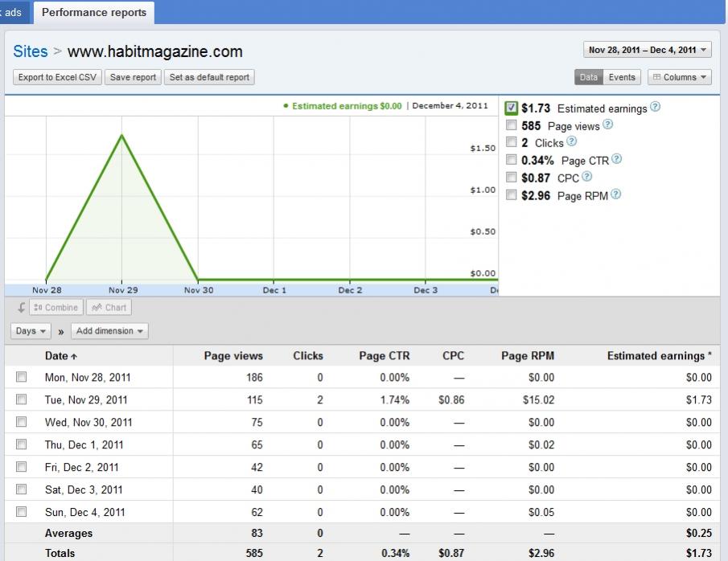Image resolution: width=728 pixels, height=561 pixels.
Task: Enable Page views metric checkbox
Action: pyautogui.click(x=511, y=125)
